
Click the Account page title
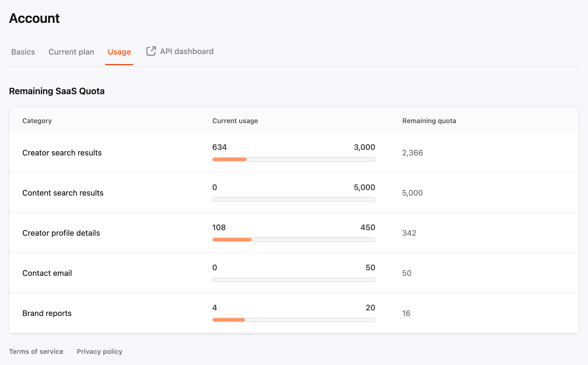(34, 18)
